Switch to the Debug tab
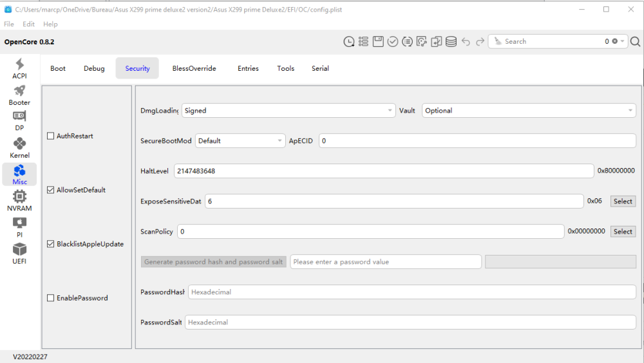The height and width of the screenshot is (363, 644). click(94, 69)
